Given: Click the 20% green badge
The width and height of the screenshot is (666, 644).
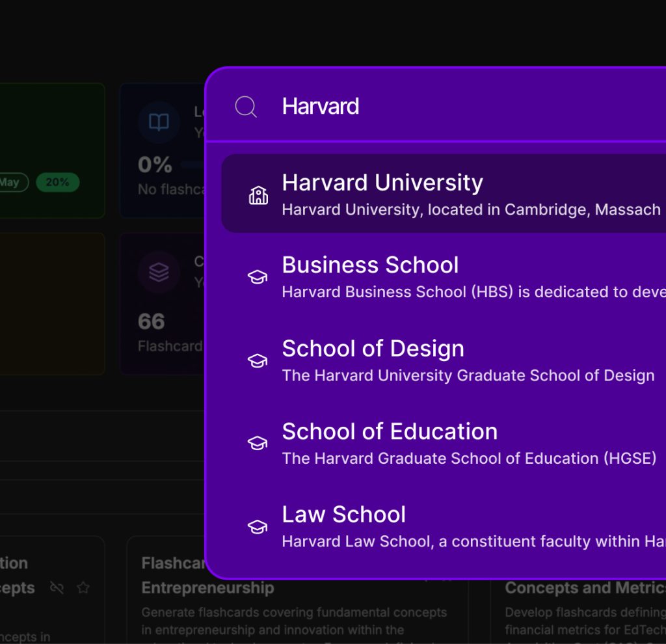Looking at the screenshot, I should click(58, 182).
